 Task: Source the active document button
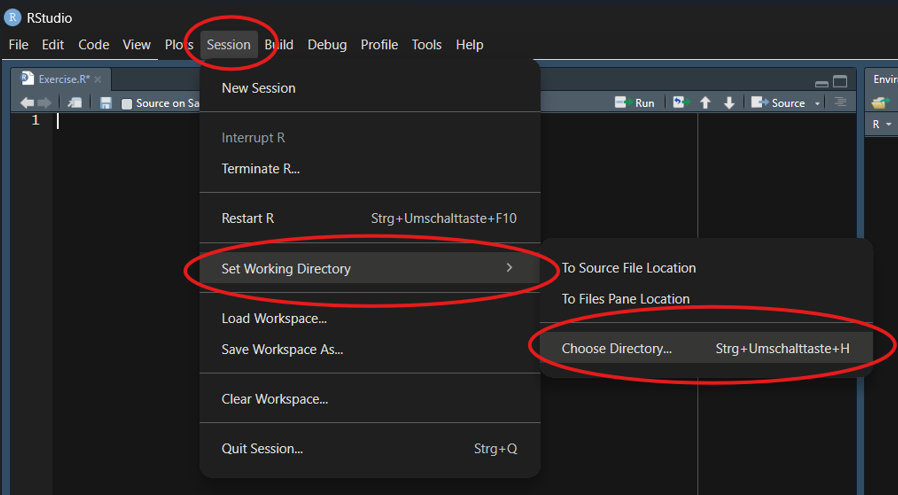pyautogui.click(x=778, y=103)
